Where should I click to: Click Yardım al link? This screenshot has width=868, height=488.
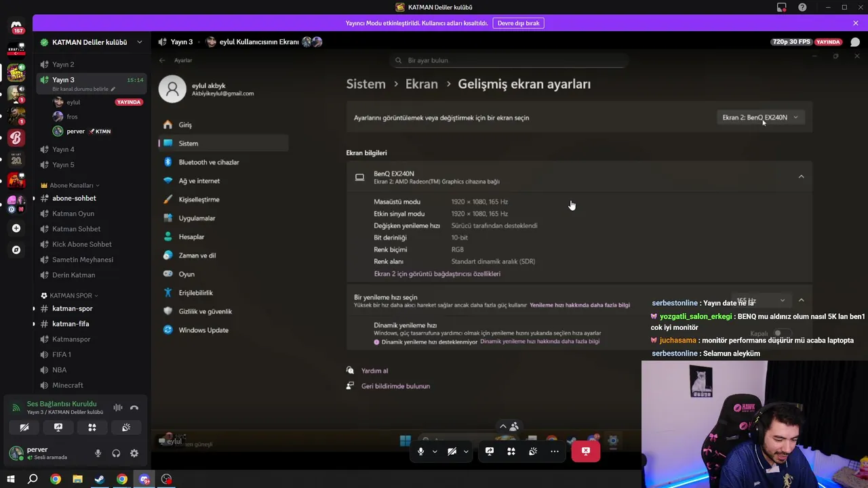click(374, 371)
